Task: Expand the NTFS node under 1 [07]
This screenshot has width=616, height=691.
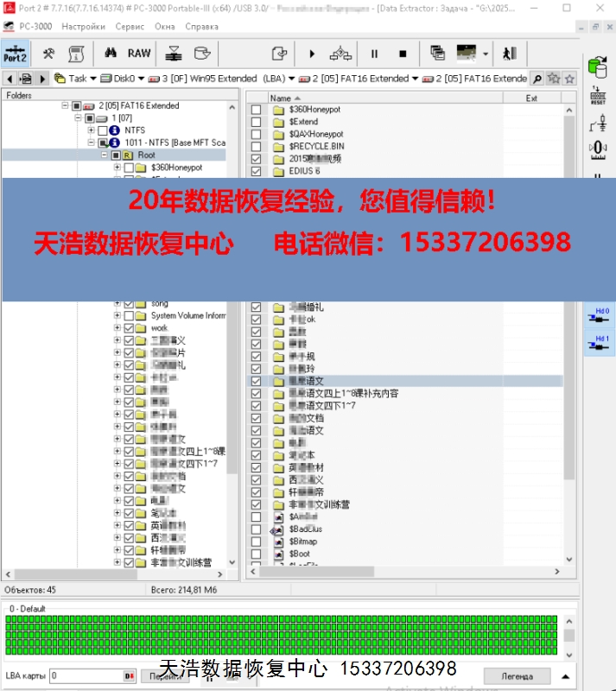Action: 92,130
